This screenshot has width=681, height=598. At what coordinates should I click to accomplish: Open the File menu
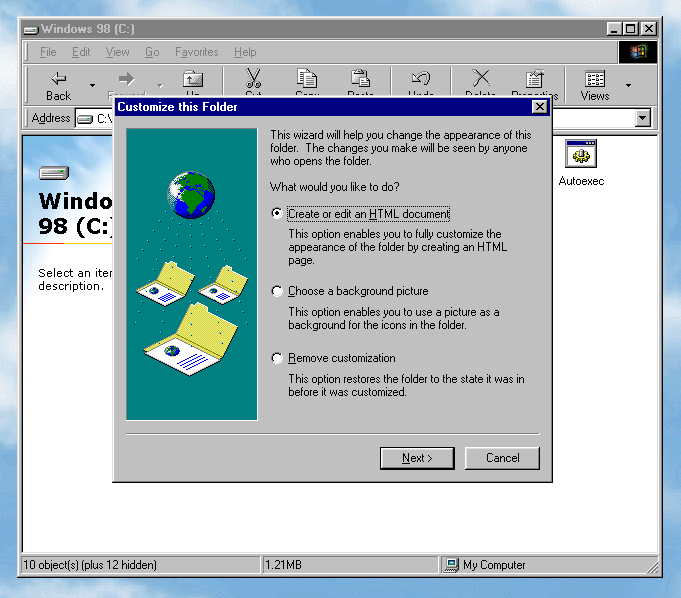[48, 52]
